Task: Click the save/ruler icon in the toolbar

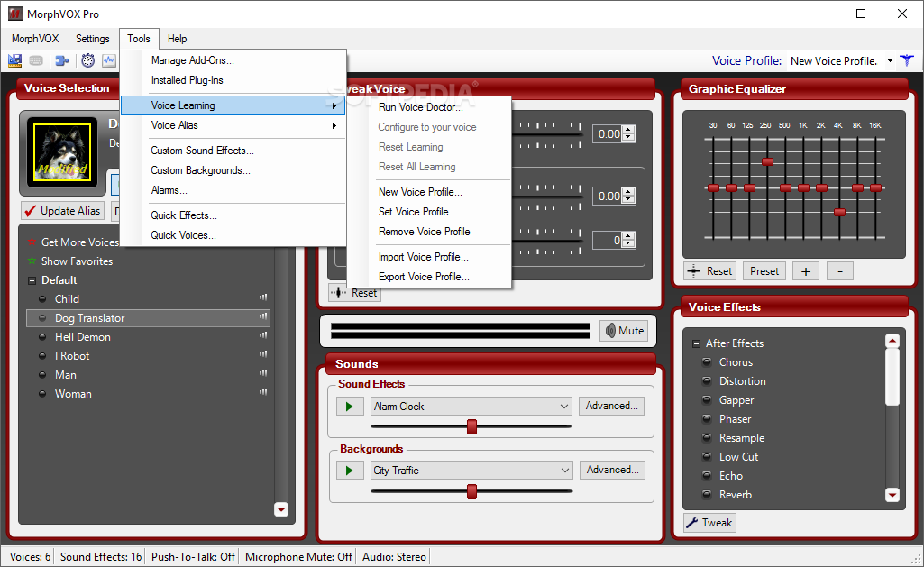Action: [14, 60]
